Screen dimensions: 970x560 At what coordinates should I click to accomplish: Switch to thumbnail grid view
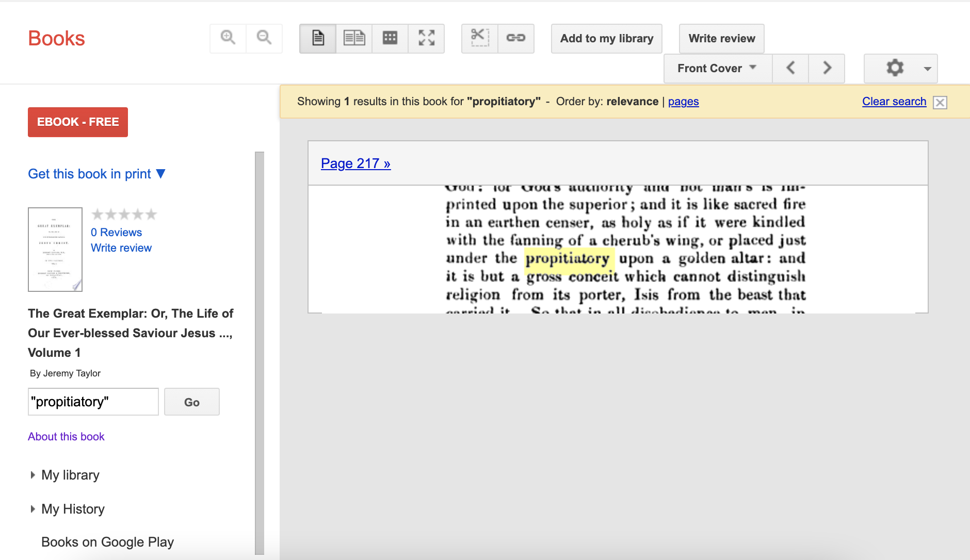(x=390, y=38)
